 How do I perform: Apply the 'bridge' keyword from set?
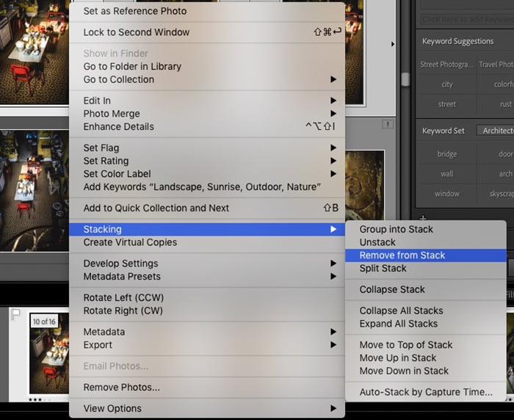(446, 154)
